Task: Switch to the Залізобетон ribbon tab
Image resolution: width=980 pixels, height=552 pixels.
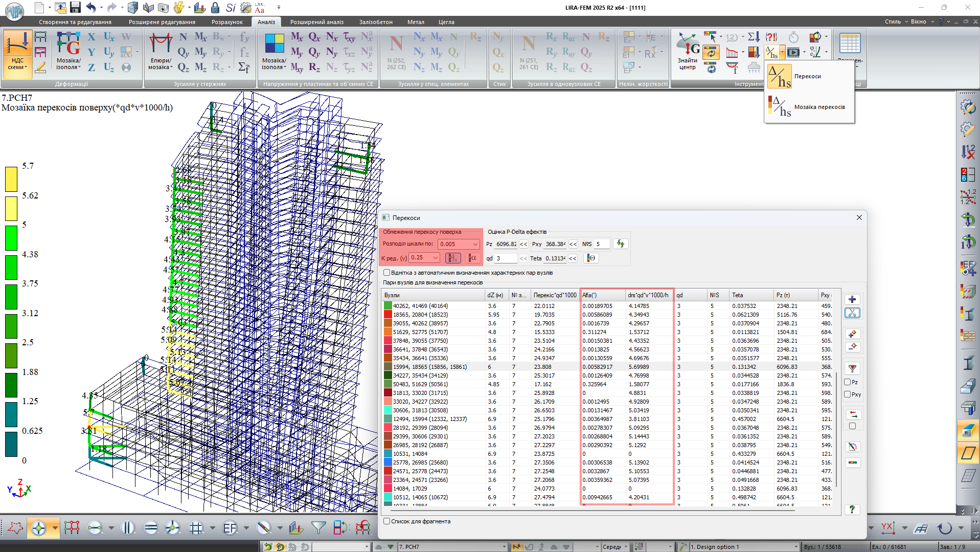Action: [x=375, y=22]
